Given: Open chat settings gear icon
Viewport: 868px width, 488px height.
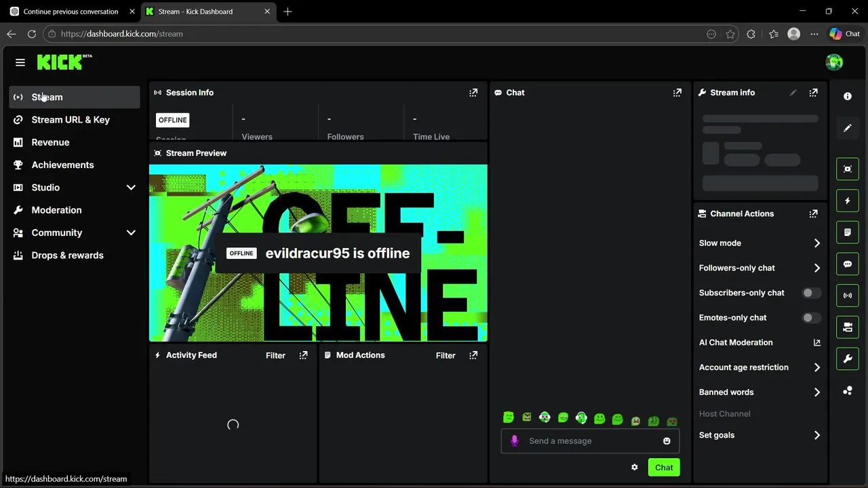Looking at the screenshot, I should pyautogui.click(x=635, y=467).
